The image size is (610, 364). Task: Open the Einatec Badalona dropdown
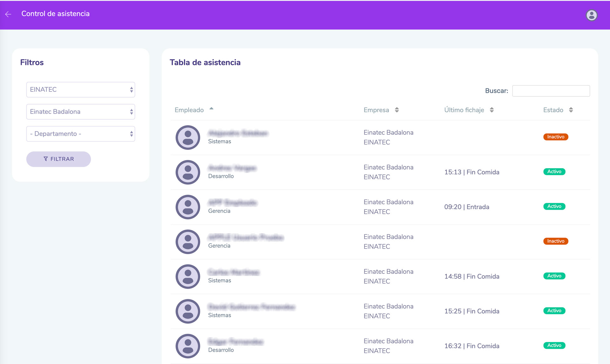(80, 112)
